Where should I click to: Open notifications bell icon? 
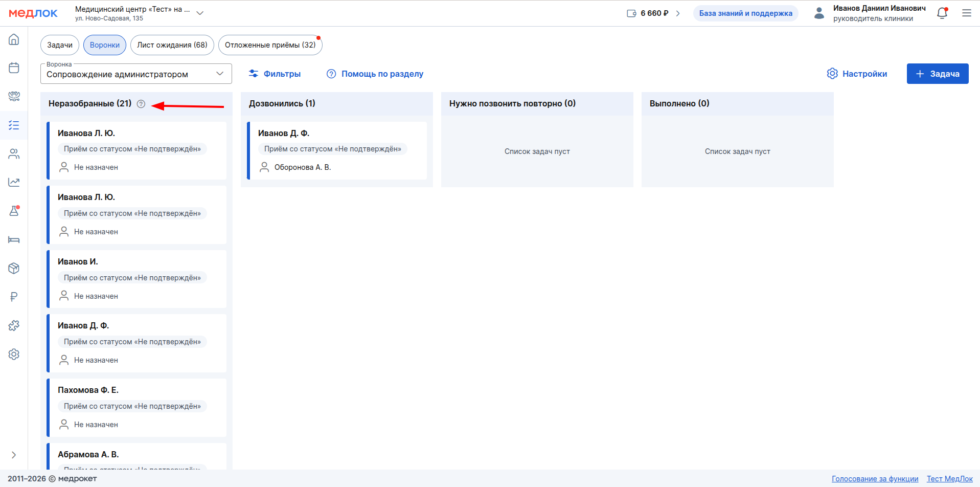[x=942, y=13]
